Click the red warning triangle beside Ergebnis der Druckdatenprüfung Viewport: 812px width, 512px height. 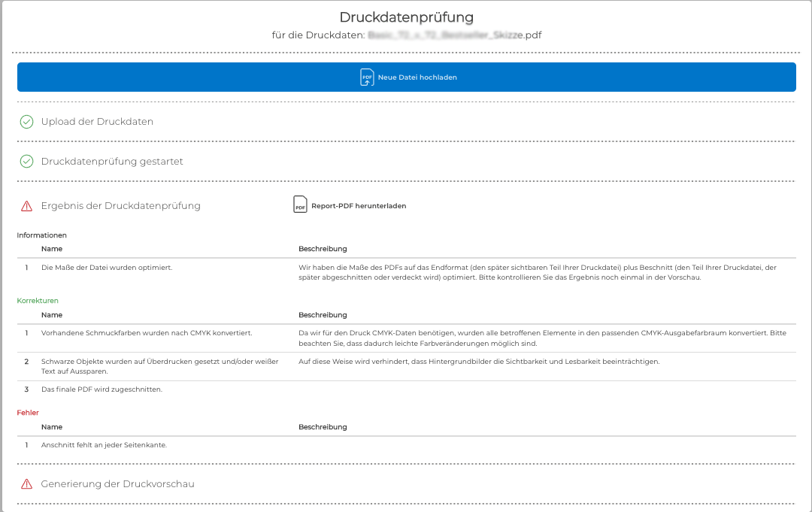26,206
